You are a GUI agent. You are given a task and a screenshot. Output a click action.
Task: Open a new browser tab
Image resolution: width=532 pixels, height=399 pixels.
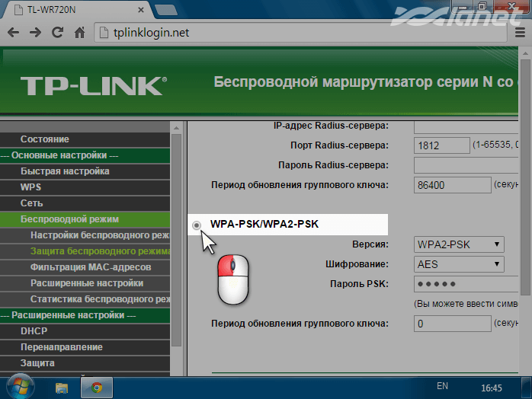click(x=166, y=10)
